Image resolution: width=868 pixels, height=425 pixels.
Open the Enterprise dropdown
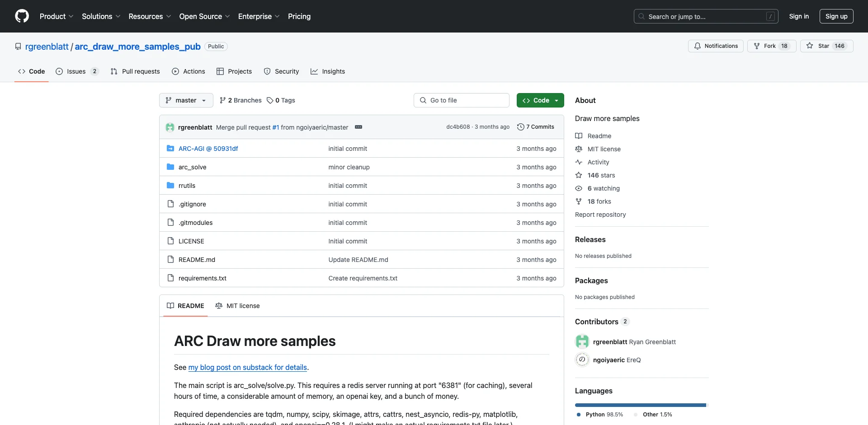tap(259, 16)
